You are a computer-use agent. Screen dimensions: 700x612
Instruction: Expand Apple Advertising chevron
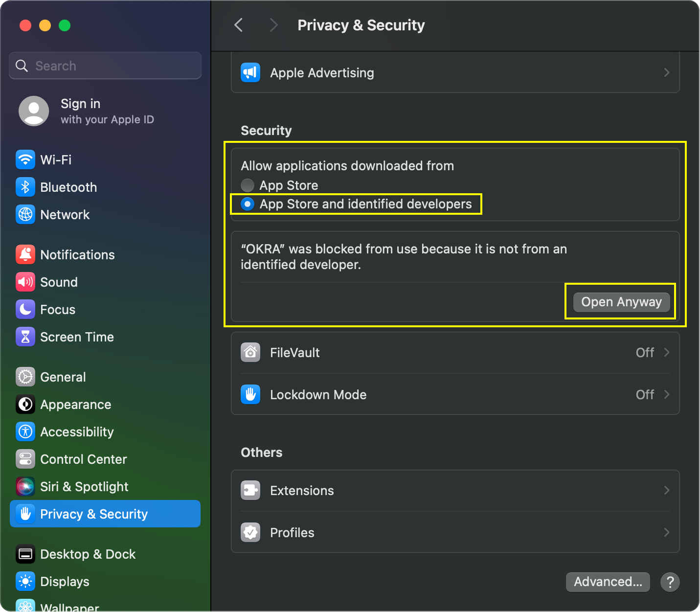666,73
